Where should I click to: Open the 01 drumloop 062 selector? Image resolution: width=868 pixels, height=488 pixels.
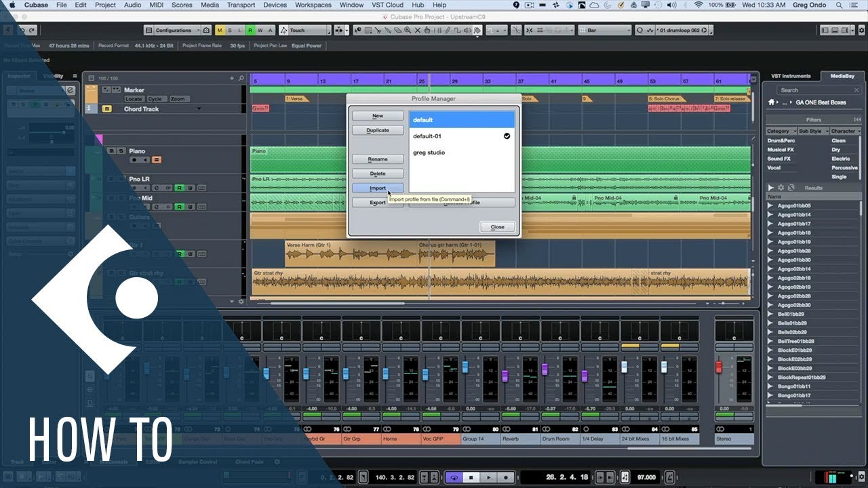(678, 30)
